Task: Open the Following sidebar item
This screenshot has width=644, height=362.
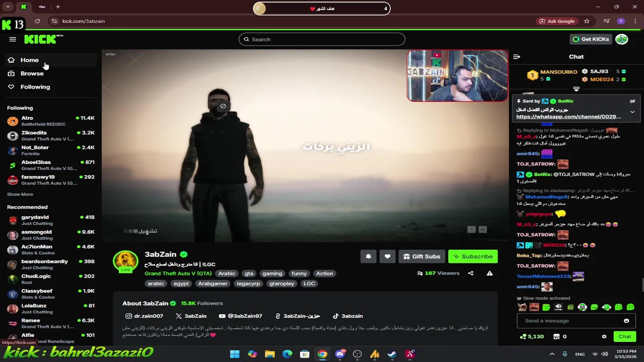Action: point(50,87)
